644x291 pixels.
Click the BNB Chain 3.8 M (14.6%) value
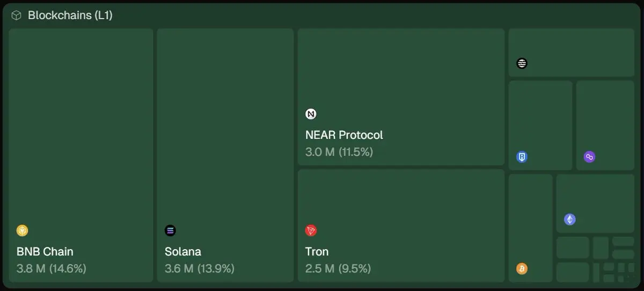[52, 268]
